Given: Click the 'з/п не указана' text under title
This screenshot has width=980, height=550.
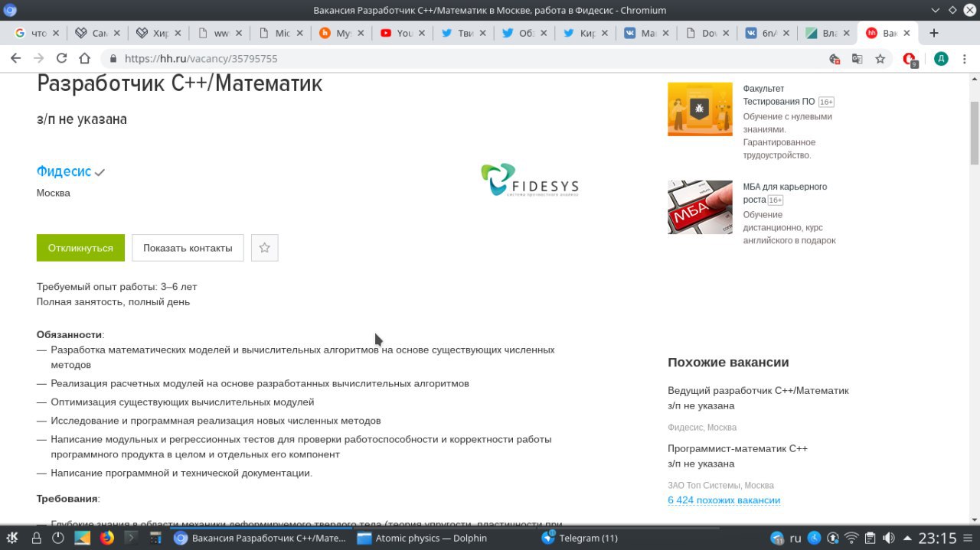Looking at the screenshot, I should coord(82,119).
